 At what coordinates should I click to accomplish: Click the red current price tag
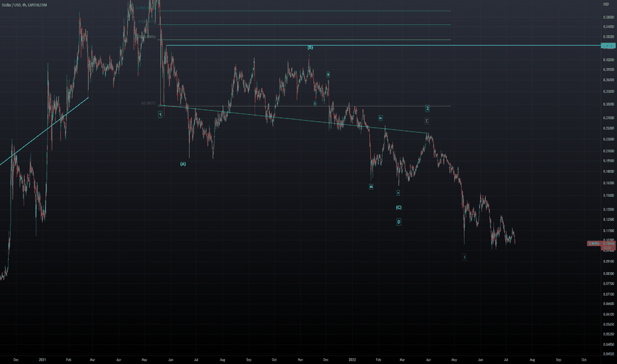click(601, 244)
